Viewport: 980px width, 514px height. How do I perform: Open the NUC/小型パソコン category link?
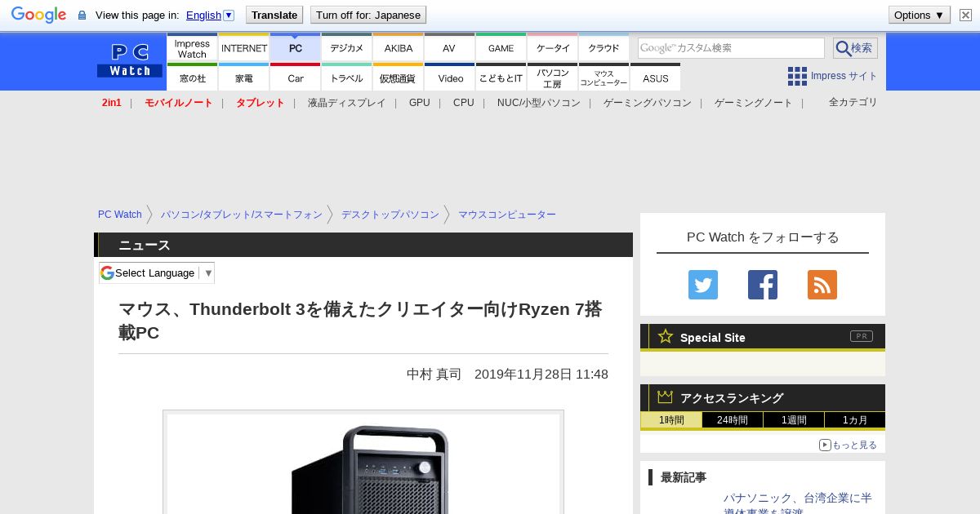pyautogui.click(x=539, y=103)
